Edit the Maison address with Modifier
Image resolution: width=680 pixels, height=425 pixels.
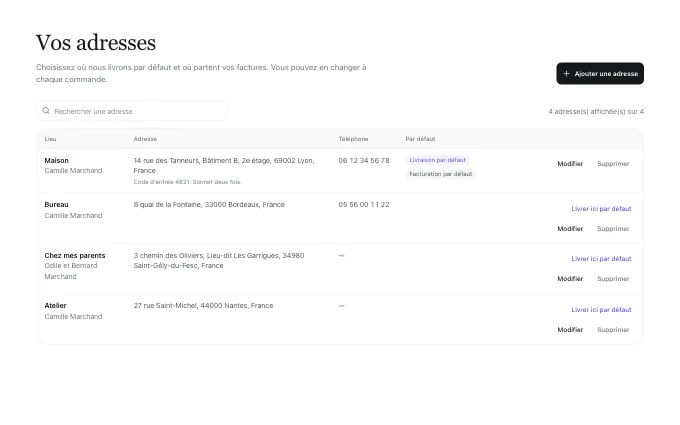[x=570, y=164]
